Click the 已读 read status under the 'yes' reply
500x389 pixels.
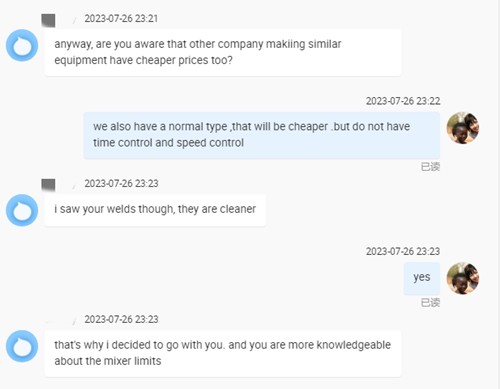click(430, 303)
